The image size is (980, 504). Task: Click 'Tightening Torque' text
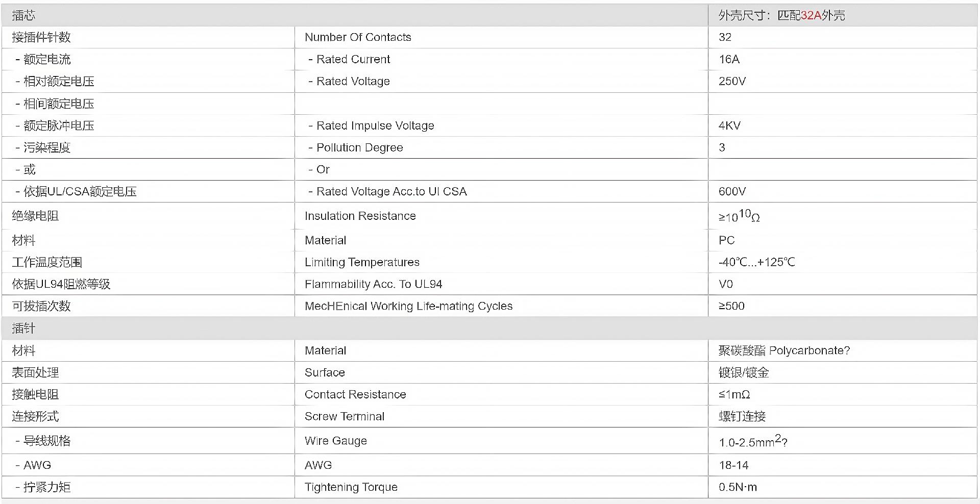351,487
